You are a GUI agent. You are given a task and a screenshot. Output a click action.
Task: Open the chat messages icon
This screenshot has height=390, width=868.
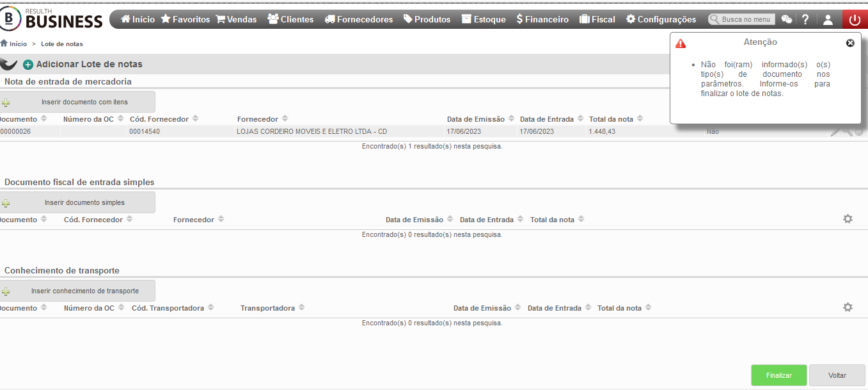pos(787,20)
